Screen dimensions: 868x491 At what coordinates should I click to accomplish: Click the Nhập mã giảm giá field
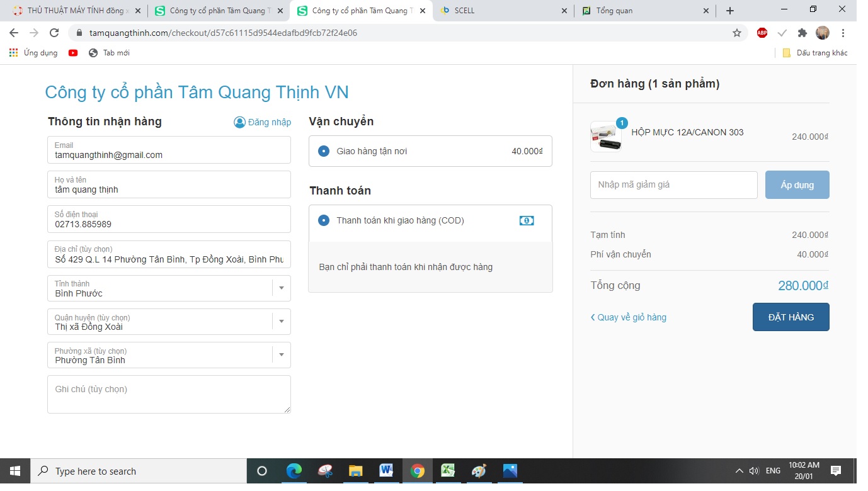coord(674,185)
